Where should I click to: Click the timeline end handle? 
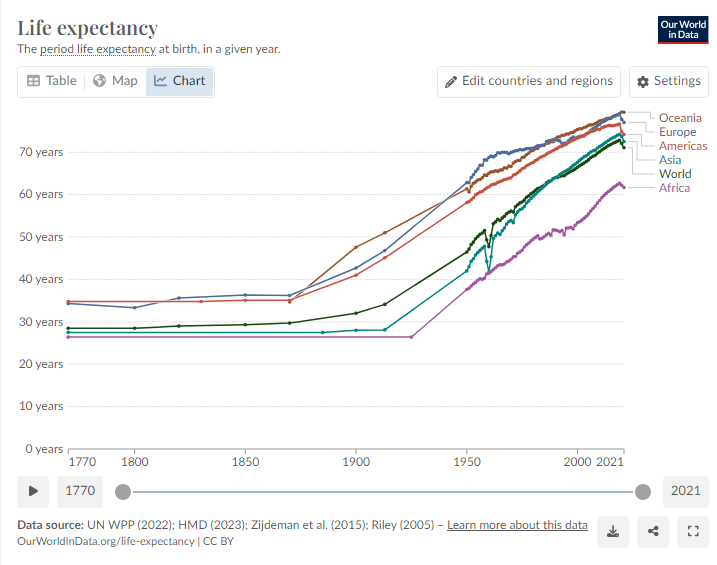click(x=643, y=491)
